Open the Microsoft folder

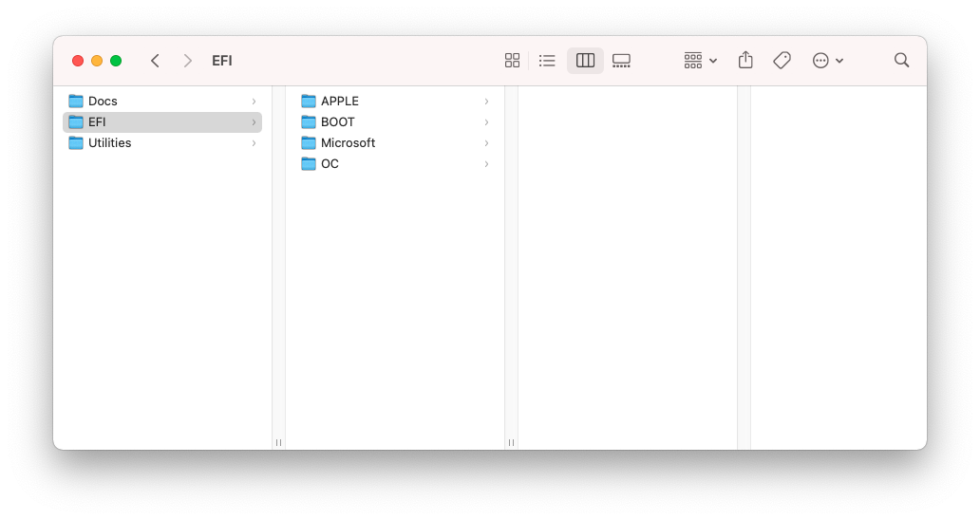pos(348,143)
